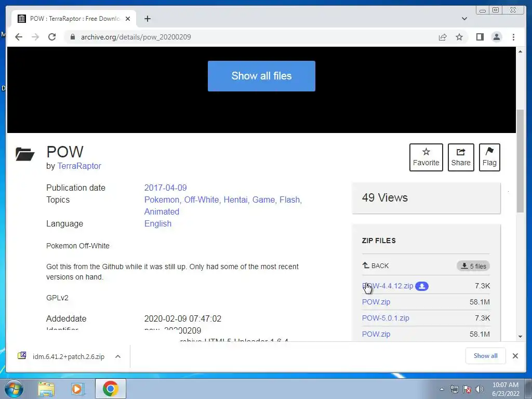Open the Windows Start menu
The image size is (532, 399).
point(14,389)
